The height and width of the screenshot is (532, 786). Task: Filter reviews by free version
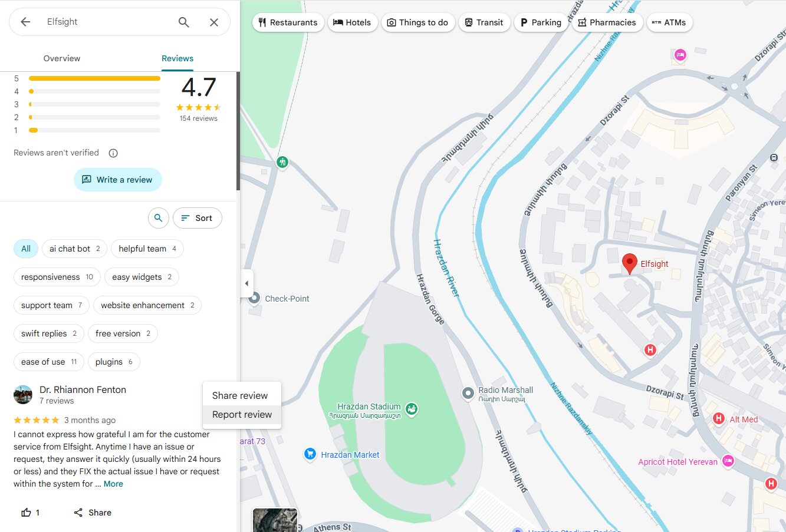pyautogui.click(x=123, y=333)
